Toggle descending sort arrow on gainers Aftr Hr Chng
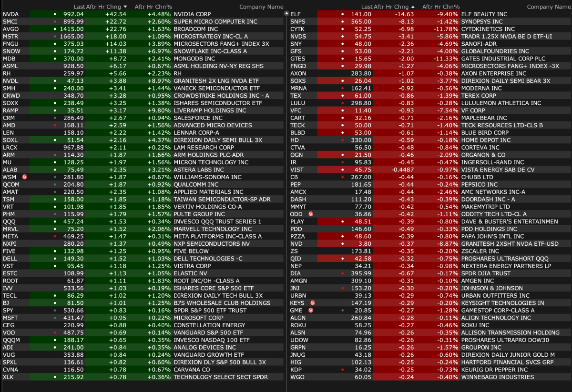Image resolution: width=572 pixels, height=392 pixels. [125, 7]
